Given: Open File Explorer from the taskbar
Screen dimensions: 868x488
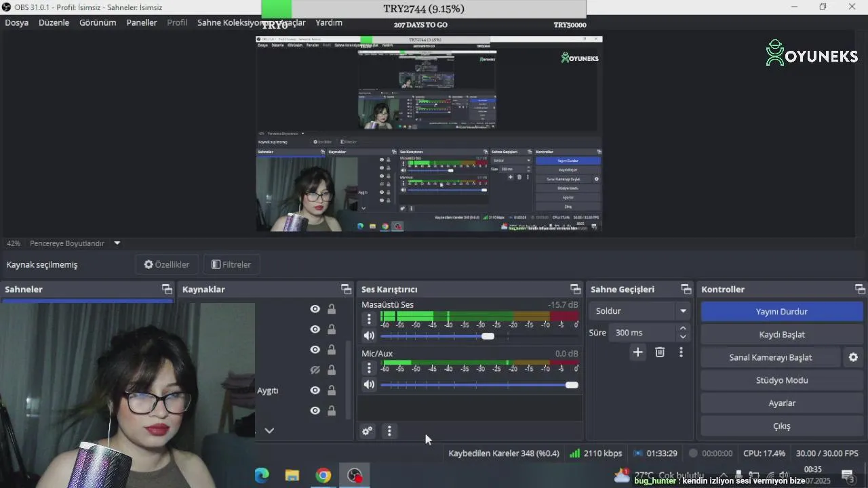Looking at the screenshot, I should tap(292, 476).
